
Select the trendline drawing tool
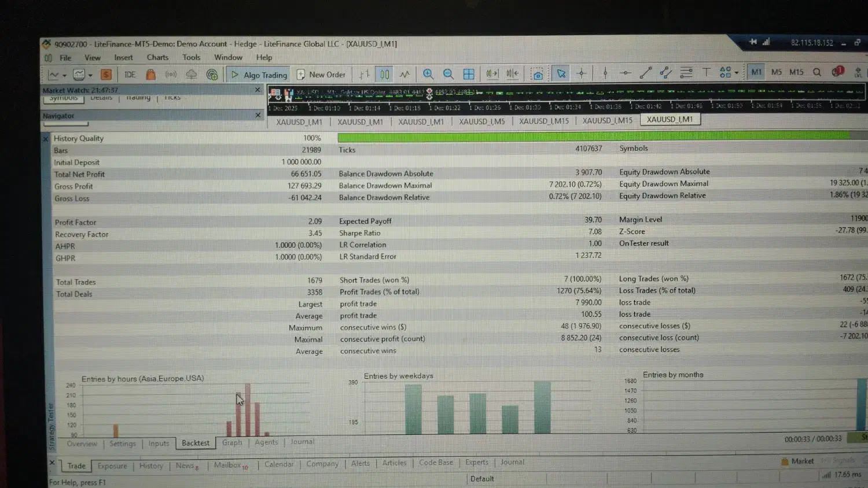tap(646, 73)
